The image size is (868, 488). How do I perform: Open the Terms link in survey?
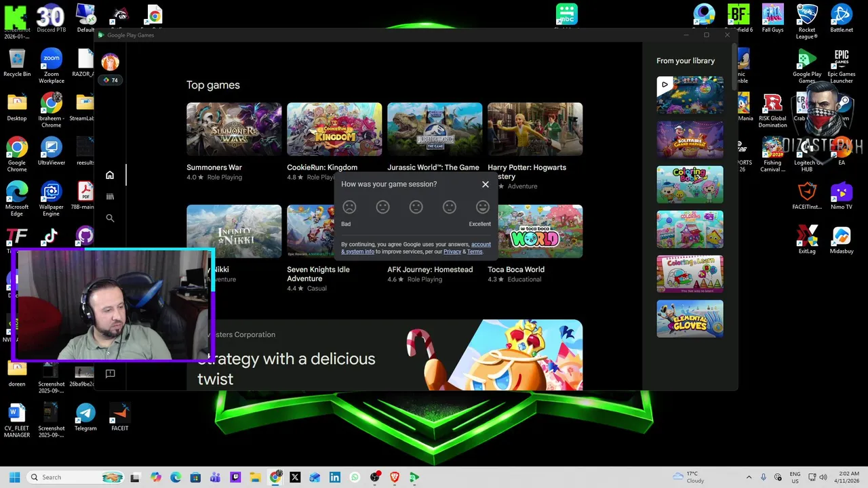point(475,251)
